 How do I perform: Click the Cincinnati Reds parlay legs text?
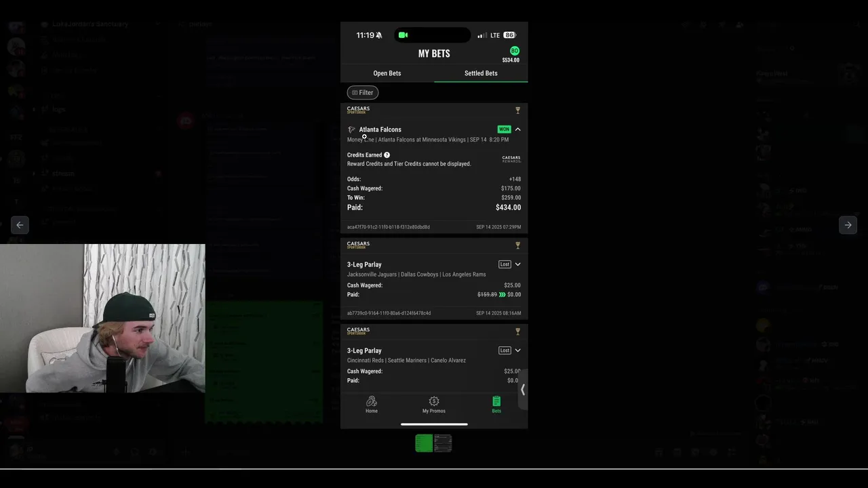[406, 361]
